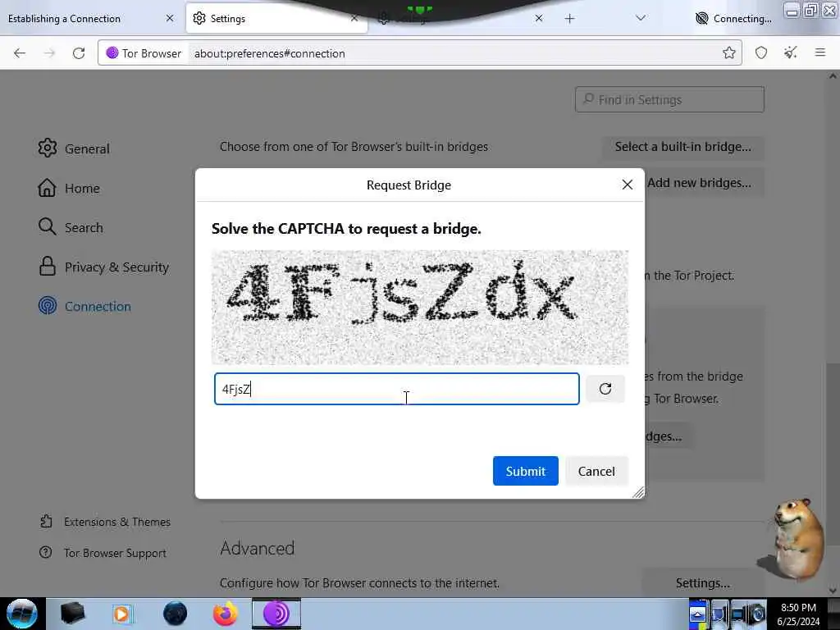Viewport: 840px width, 630px height.
Task: Close the Establishing a Connection tab
Action: 170,18
